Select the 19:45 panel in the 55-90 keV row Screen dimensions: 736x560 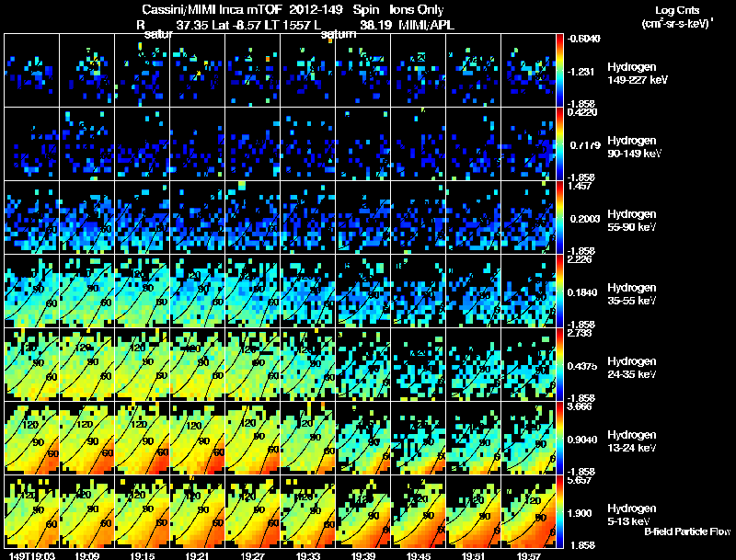(x=419, y=217)
